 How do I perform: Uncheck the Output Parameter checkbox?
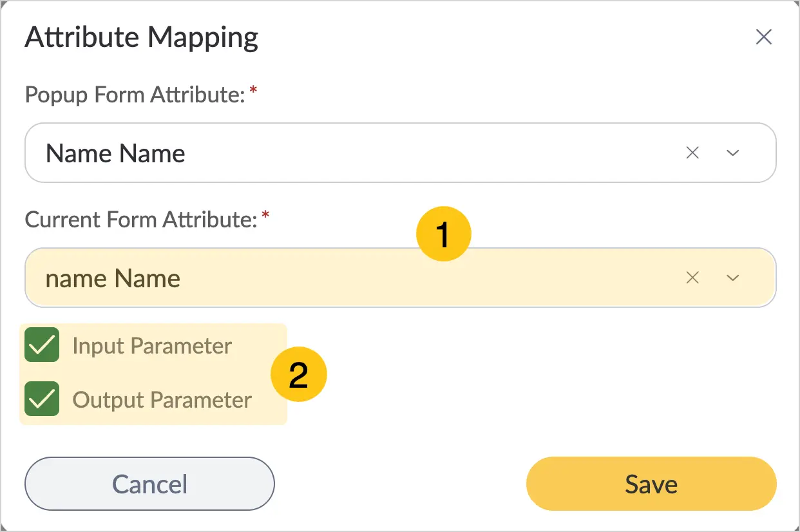pyautogui.click(x=42, y=399)
